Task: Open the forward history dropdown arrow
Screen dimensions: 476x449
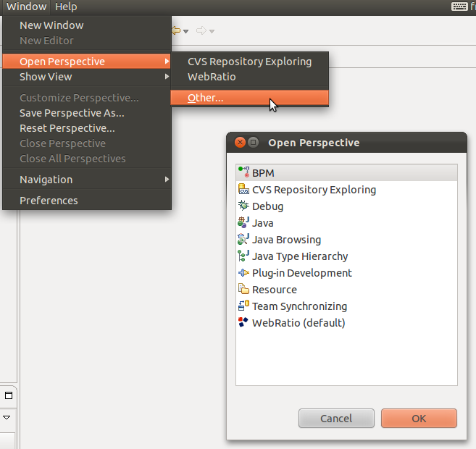Action: [212, 31]
